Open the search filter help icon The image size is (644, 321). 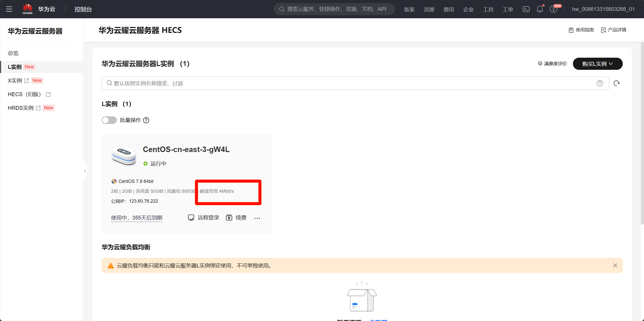tap(600, 83)
